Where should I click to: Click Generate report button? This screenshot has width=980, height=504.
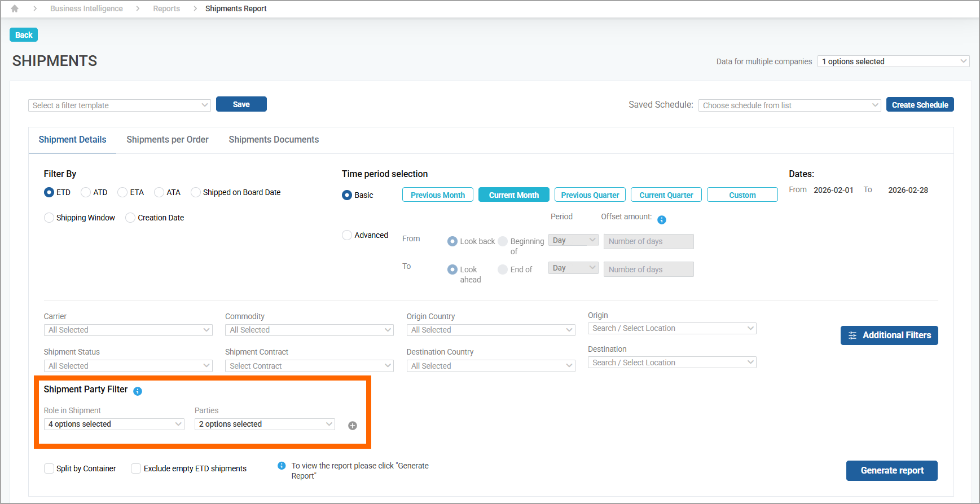[892, 471]
